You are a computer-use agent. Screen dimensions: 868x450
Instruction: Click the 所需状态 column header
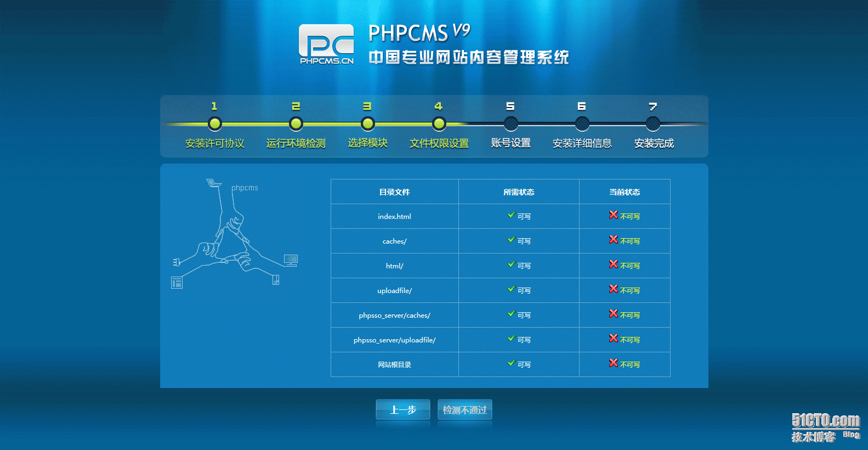click(519, 192)
